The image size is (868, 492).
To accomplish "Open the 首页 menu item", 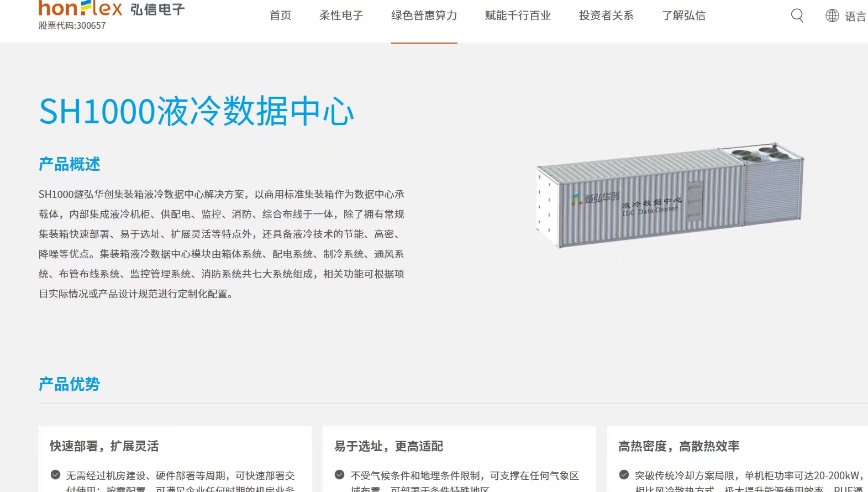I will click(x=281, y=15).
